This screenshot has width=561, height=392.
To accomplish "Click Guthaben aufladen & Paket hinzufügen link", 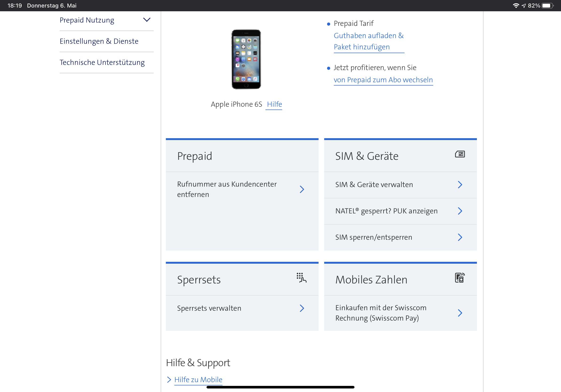I will point(368,41).
